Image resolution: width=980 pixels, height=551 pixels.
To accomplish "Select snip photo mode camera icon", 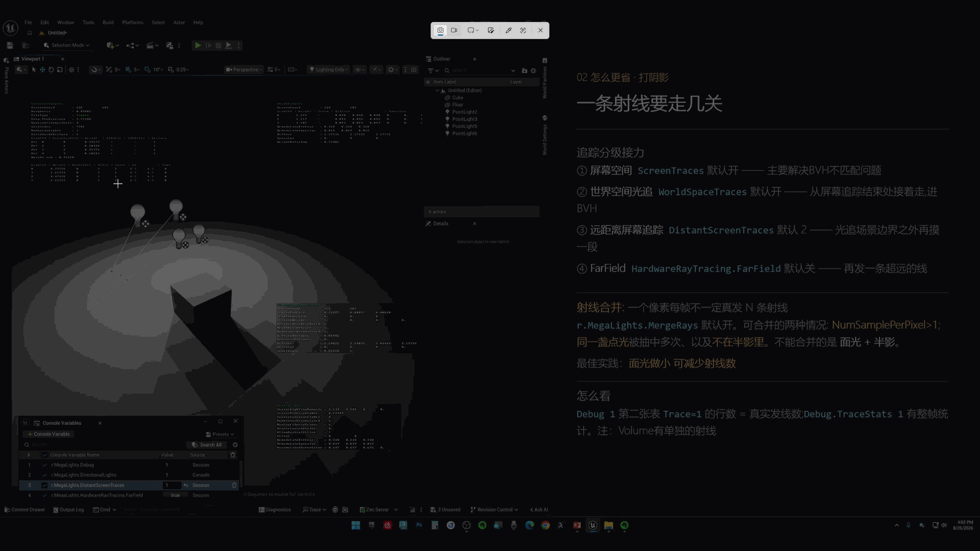I will click(440, 30).
